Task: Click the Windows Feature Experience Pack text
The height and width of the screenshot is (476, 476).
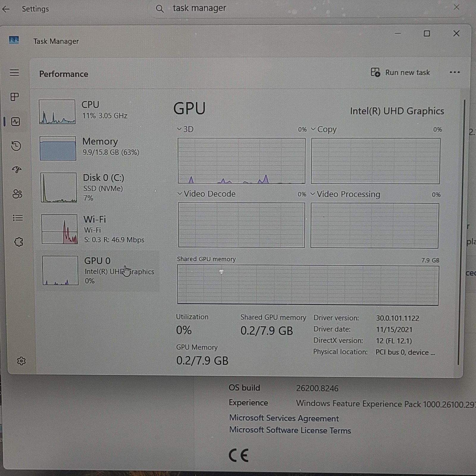Action: [x=386, y=404]
